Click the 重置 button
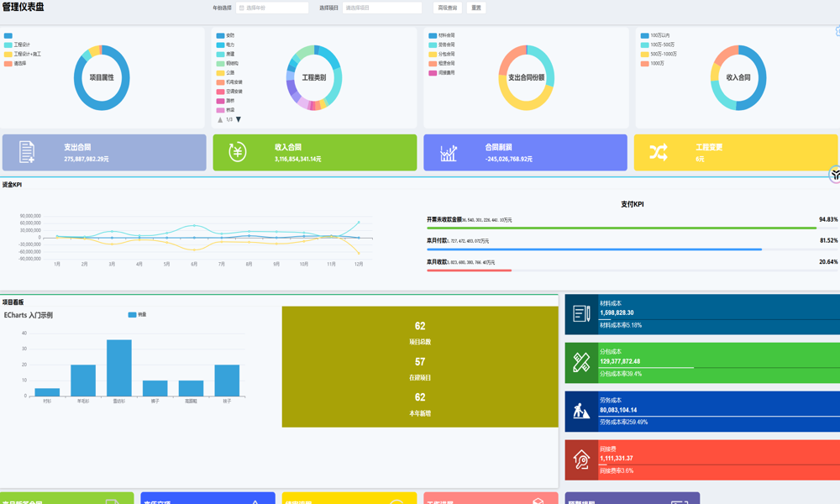840x504 pixels. [476, 8]
